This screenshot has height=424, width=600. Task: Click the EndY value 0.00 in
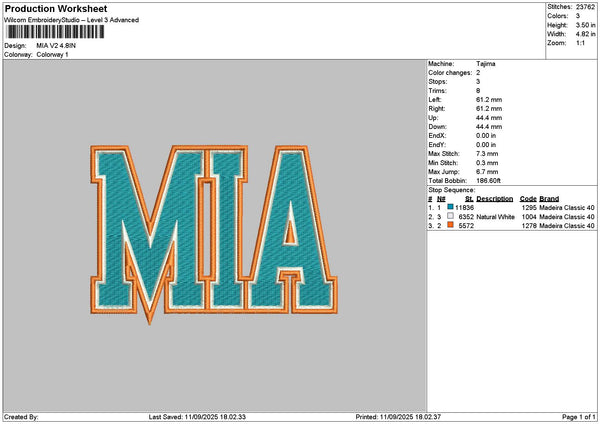click(486, 145)
